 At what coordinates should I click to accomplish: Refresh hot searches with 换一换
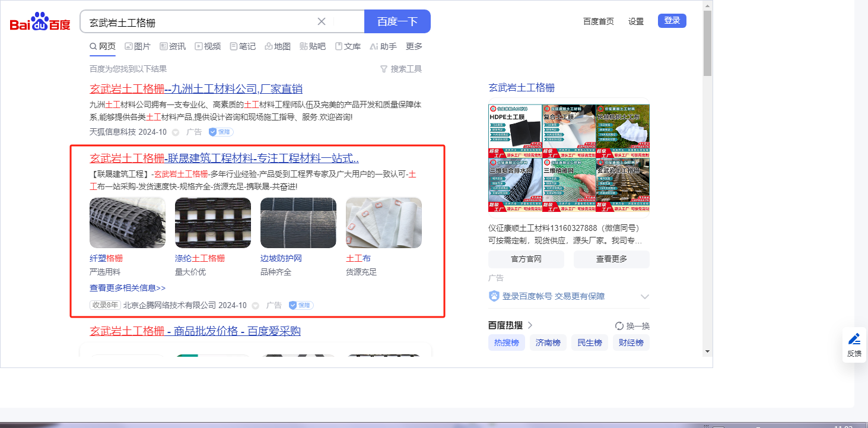632,326
